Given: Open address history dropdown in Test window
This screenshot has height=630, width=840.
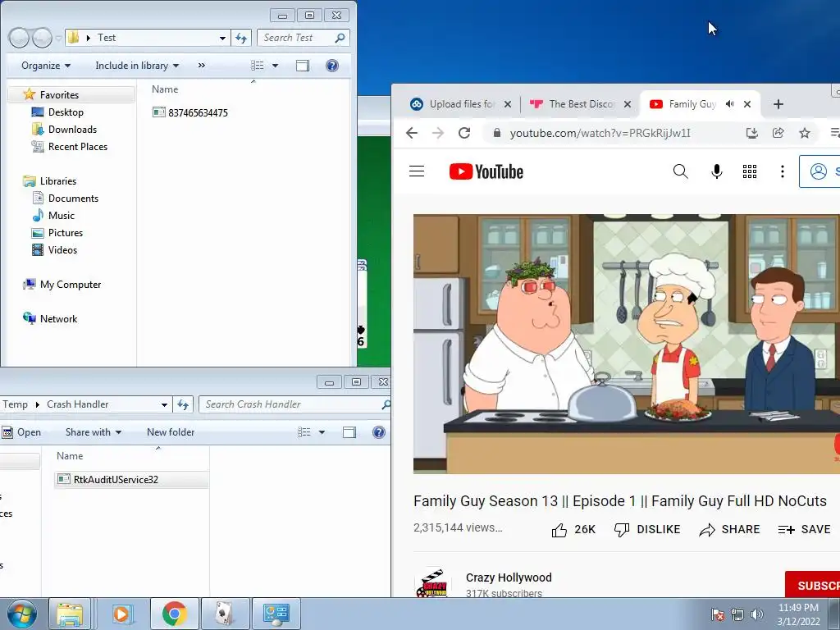Looking at the screenshot, I should coord(222,38).
